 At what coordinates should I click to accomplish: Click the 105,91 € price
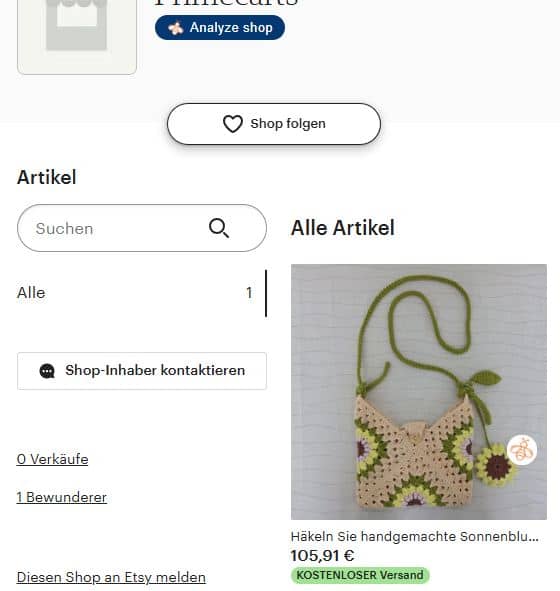point(322,556)
